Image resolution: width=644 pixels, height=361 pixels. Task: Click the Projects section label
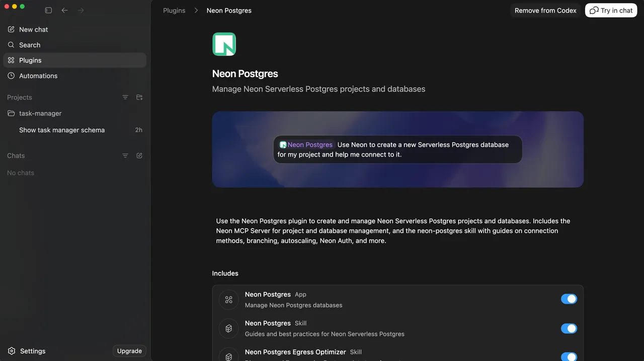(20, 97)
